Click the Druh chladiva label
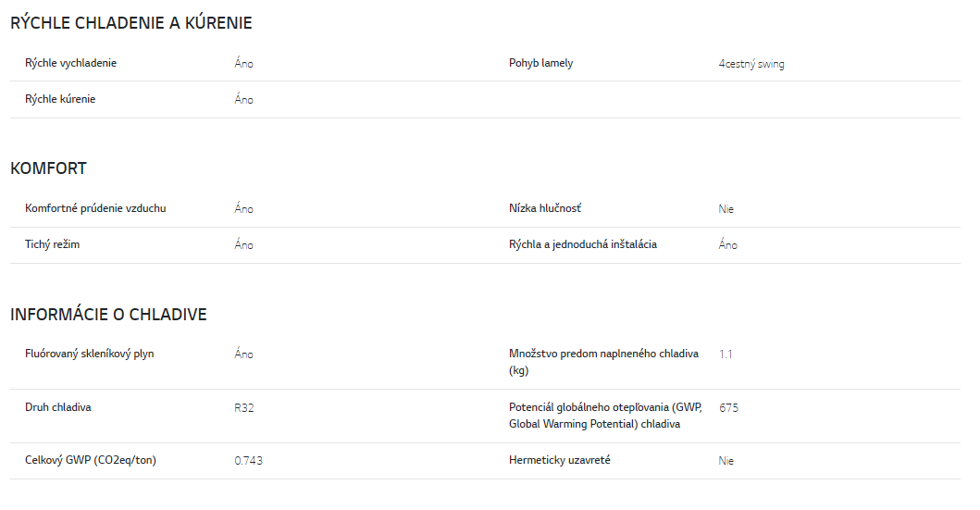 click(x=58, y=407)
